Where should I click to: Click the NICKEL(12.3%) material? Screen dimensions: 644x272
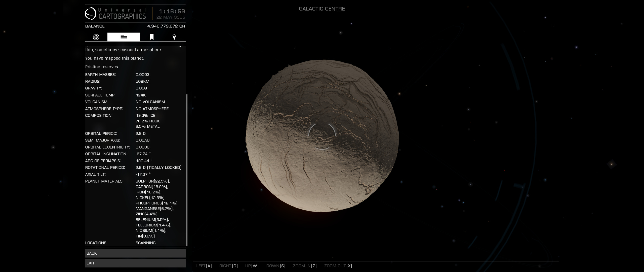point(150,198)
